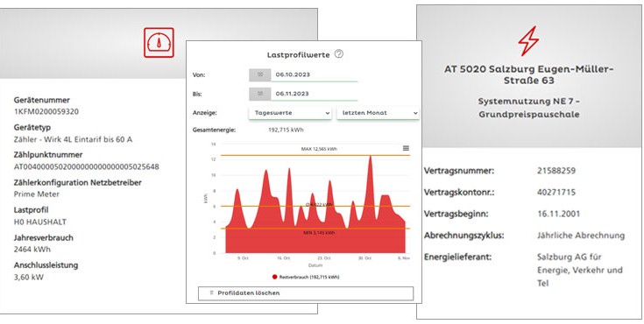Image resolution: width=644 pixels, height=324 pixels.
Task: Open the calendar icon next to Bis date
Action: point(260,94)
